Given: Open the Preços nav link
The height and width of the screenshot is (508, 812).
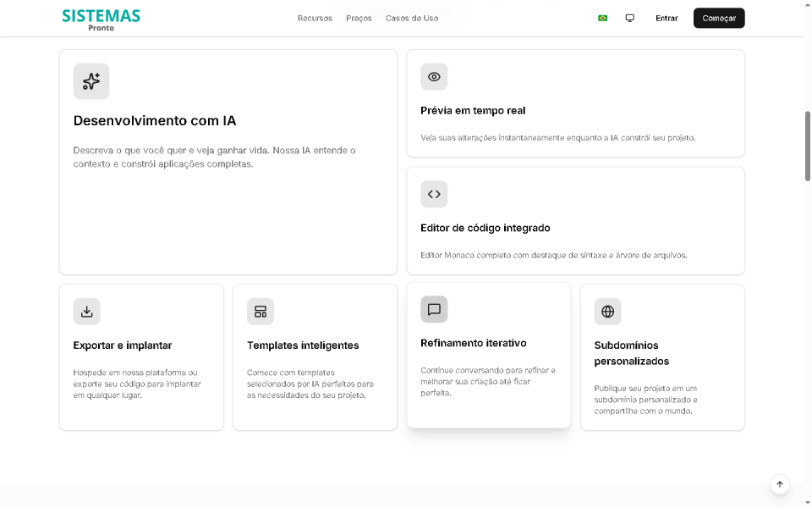Looking at the screenshot, I should click(x=359, y=18).
